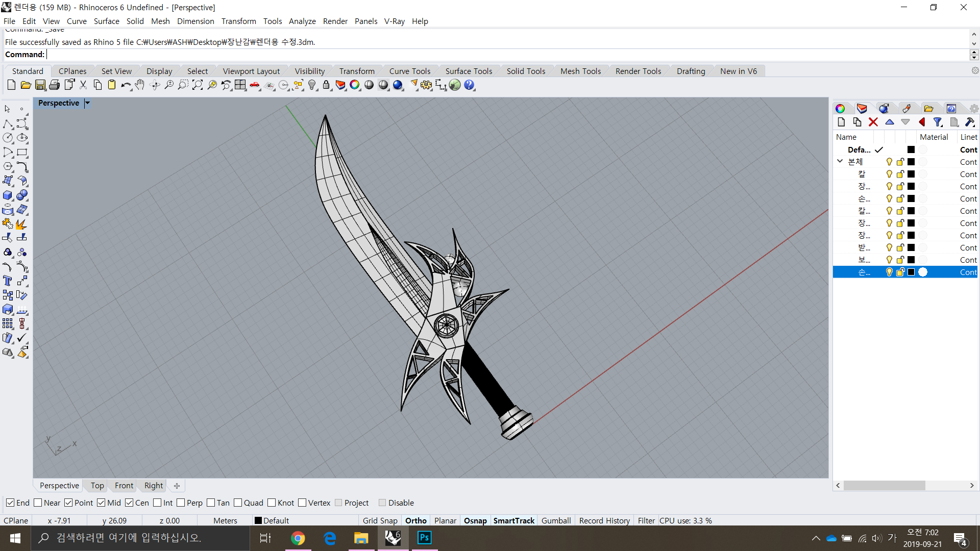Click Gumball in the status bar
980x551 pixels.
[556, 521]
